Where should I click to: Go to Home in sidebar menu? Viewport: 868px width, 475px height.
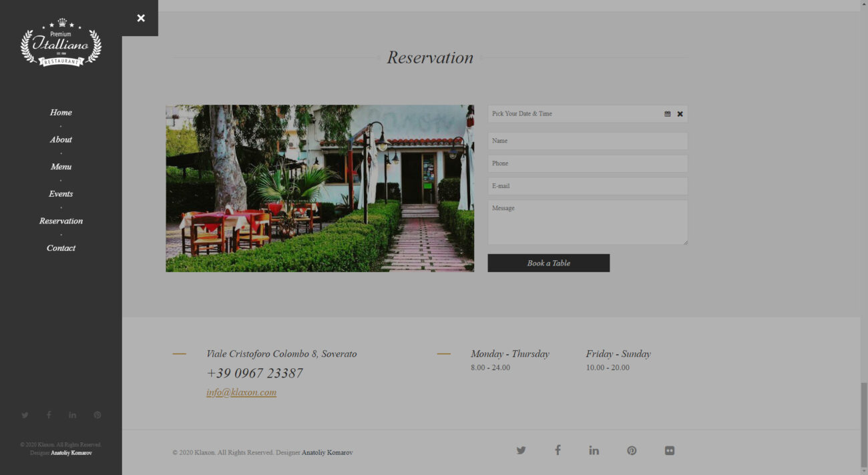coord(61,113)
